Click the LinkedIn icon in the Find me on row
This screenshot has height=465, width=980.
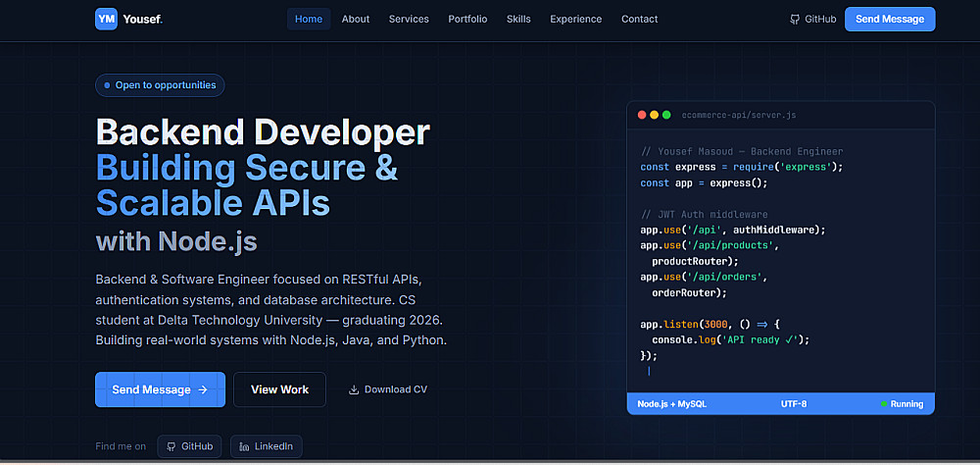click(x=245, y=446)
